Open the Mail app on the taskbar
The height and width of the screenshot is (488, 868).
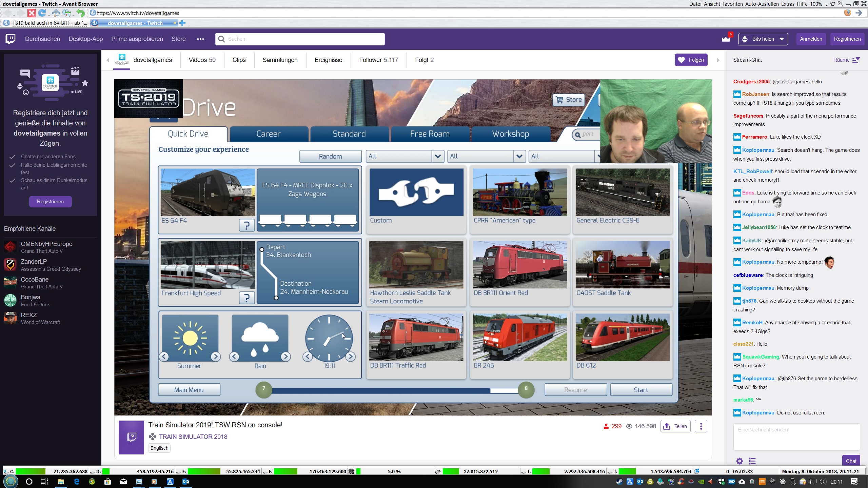pos(123,482)
